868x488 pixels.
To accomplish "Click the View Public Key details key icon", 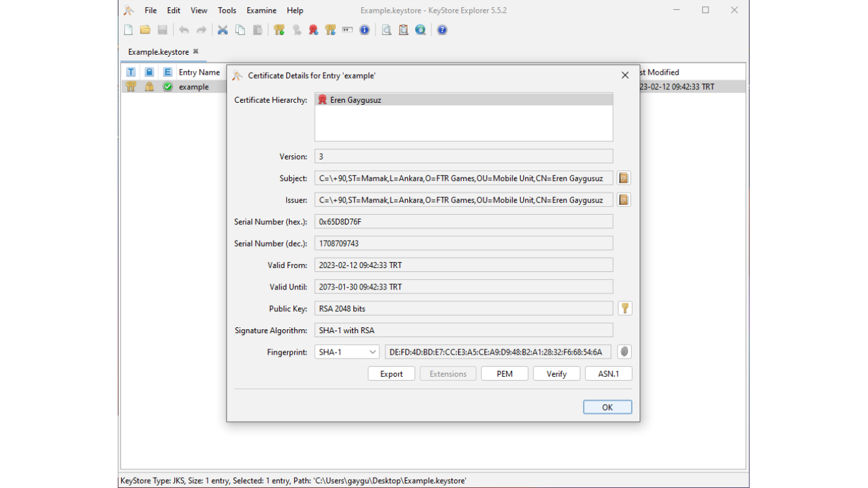I will (625, 308).
